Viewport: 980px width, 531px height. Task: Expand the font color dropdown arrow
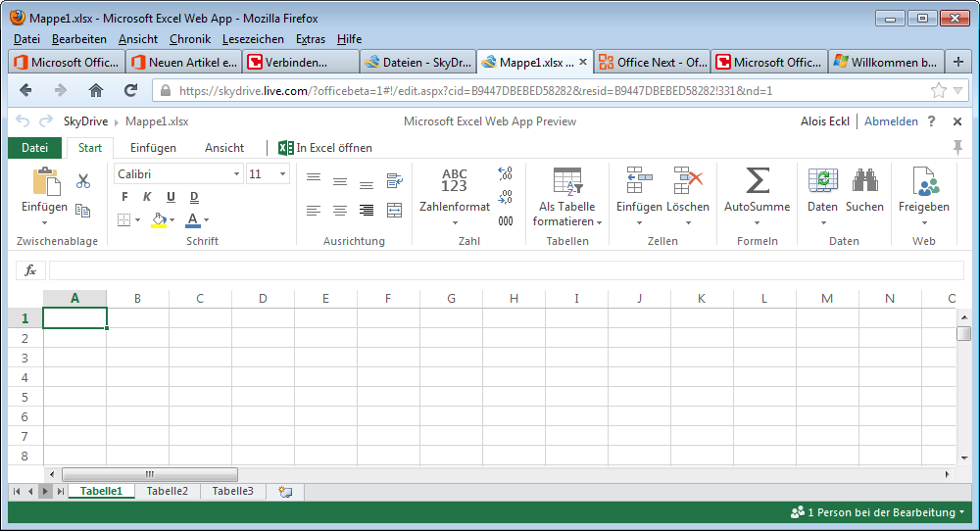click(206, 219)
